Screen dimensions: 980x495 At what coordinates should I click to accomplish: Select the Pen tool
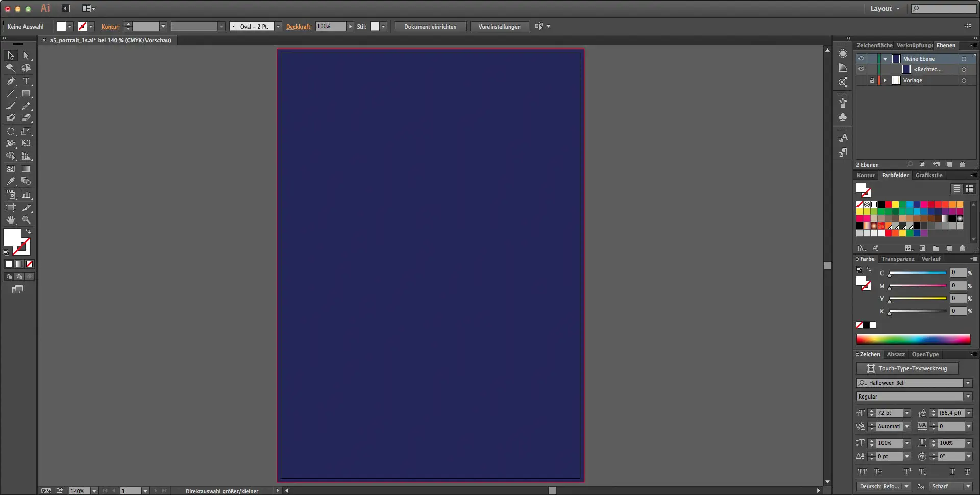[11, 81]
